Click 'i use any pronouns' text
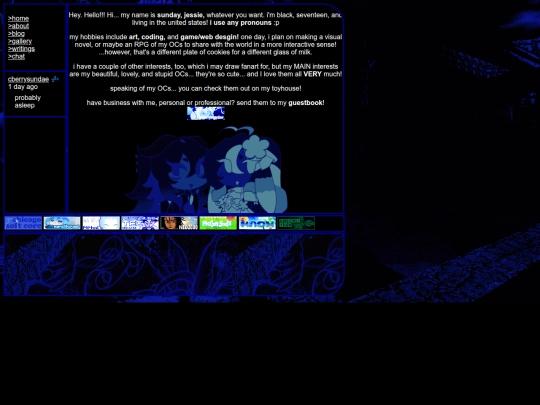The width and height of the screenshot is (540, 405). point(240,23)
